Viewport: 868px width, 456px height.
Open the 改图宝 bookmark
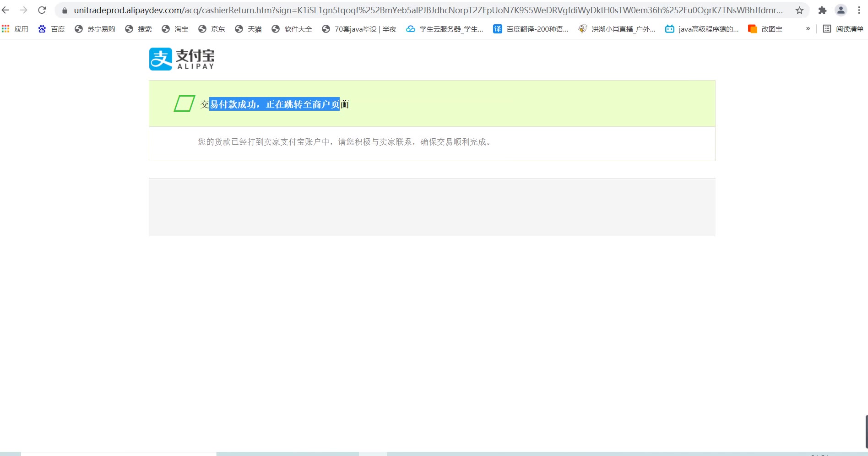pos(765,29)
